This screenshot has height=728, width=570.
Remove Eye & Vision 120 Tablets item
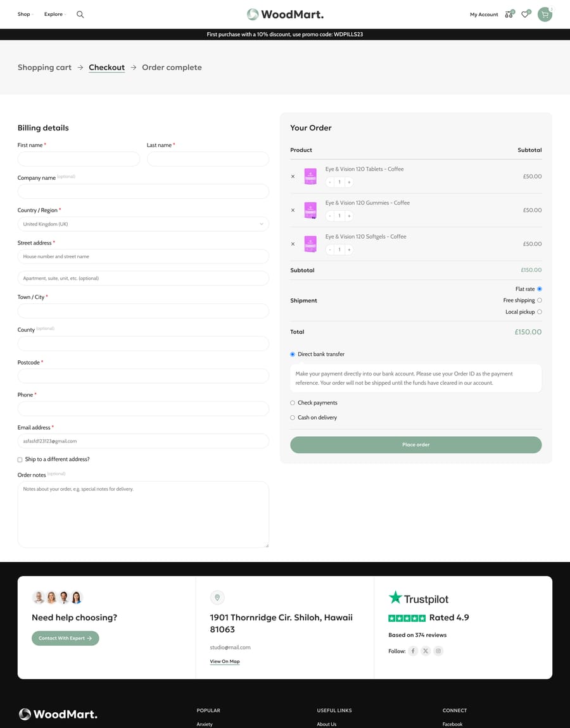click(x=293, y=177)
